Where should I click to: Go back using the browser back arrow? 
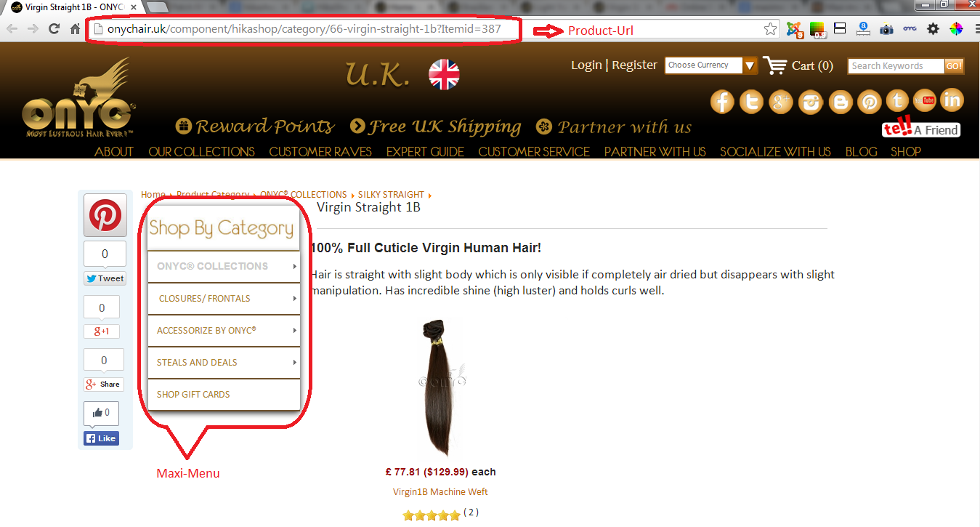click(x=12, y=29)
